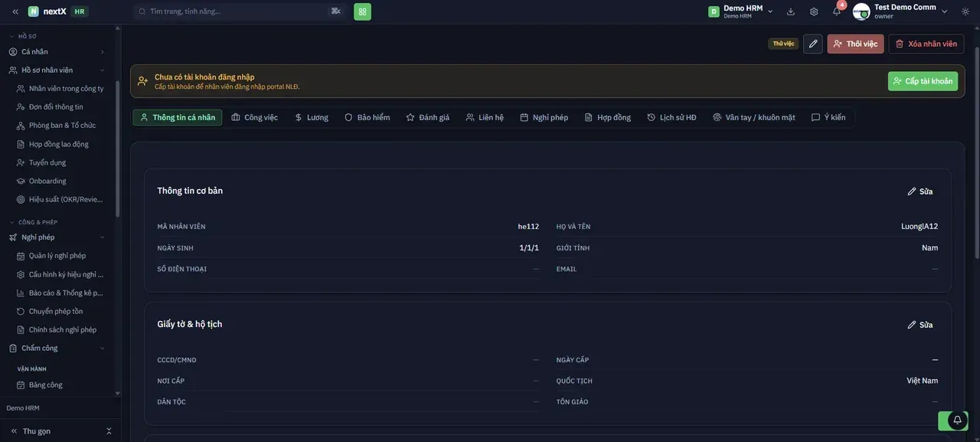Open the Liên hệ tab
The image size is (980, 442).
tap(485, 117)
